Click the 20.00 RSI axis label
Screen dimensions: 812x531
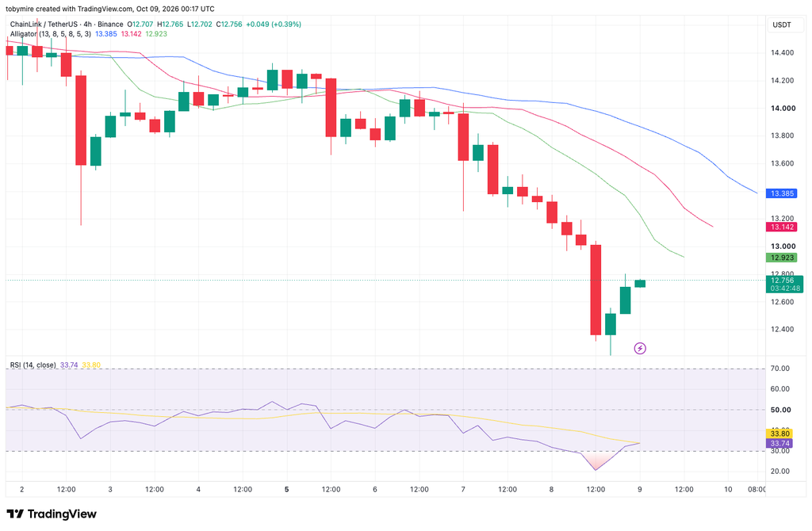(x=780, y=472)
